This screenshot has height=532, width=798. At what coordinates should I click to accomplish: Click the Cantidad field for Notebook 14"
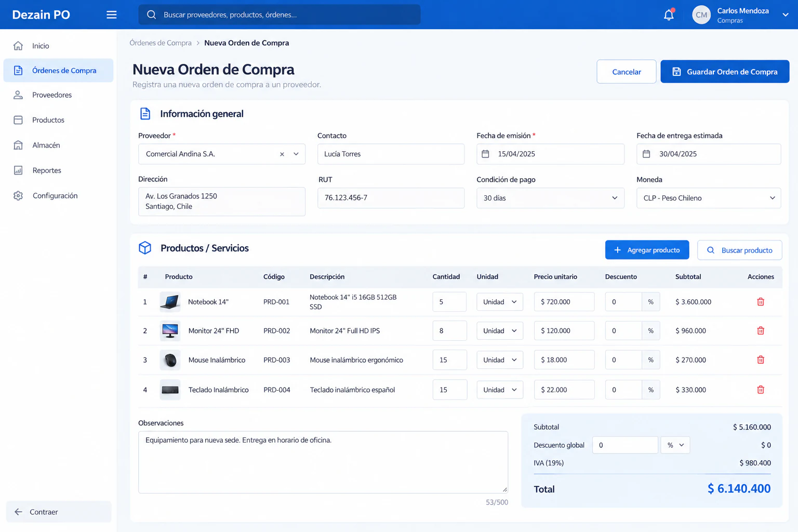(x=449, y=302)
